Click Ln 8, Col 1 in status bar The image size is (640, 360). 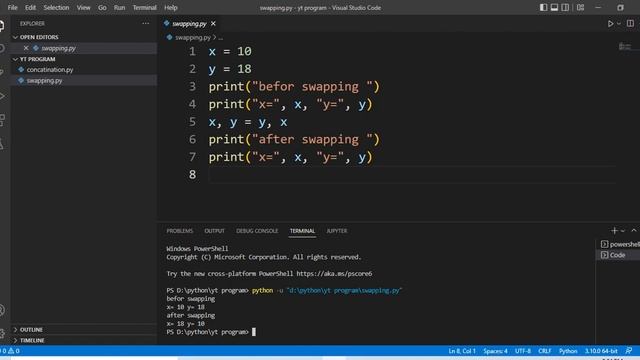tap(462, 351)
